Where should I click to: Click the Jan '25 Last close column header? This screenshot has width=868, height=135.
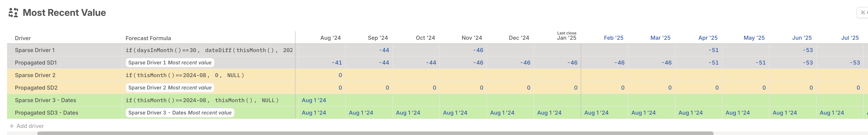(x=566, y=36)
